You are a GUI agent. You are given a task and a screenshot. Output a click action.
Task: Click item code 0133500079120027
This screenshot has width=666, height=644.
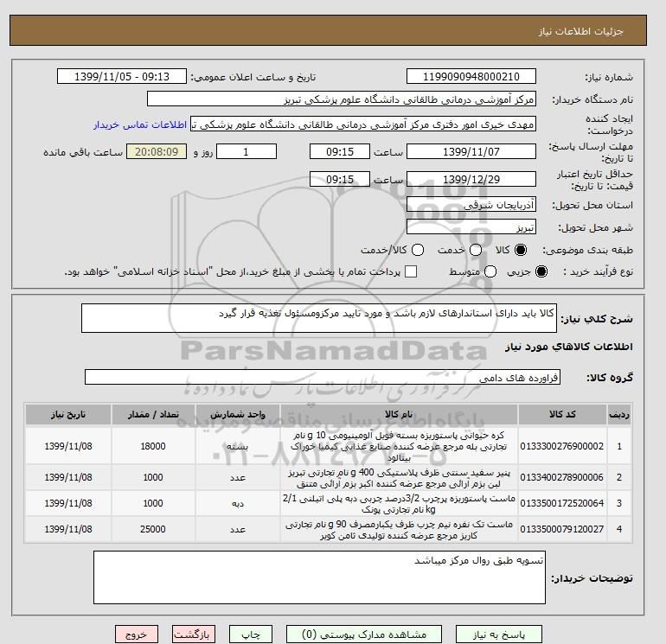tap(562, 529)
